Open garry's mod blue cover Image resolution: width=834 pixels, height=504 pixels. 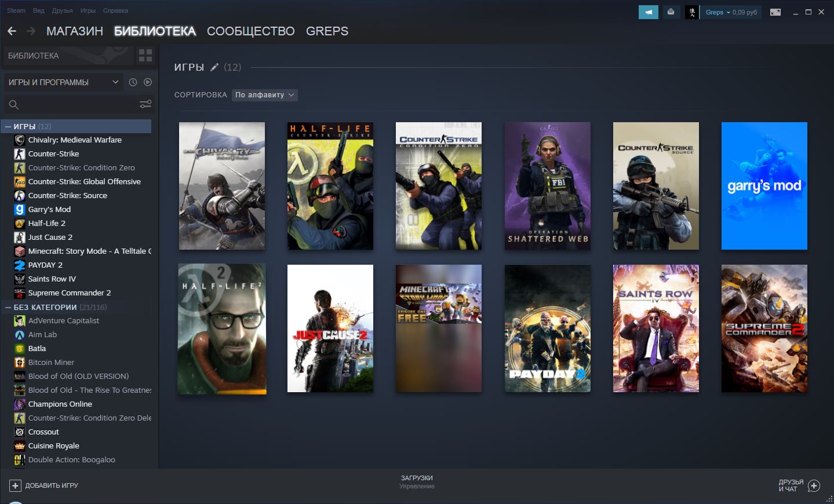[x=764, y=186]
